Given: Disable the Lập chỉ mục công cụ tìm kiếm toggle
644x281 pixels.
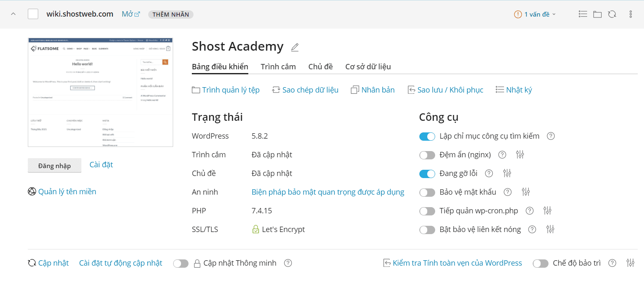Looking at the screenshot, I should point(427,136).
